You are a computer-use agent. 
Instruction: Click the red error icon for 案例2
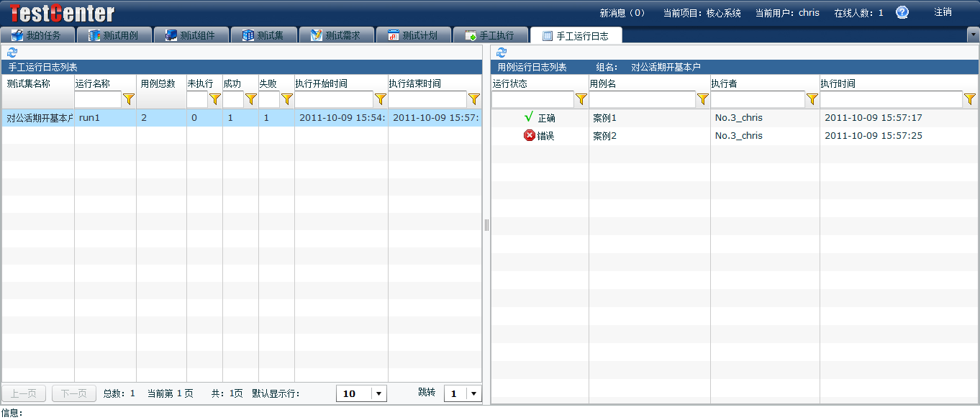(x=530, y=135)
